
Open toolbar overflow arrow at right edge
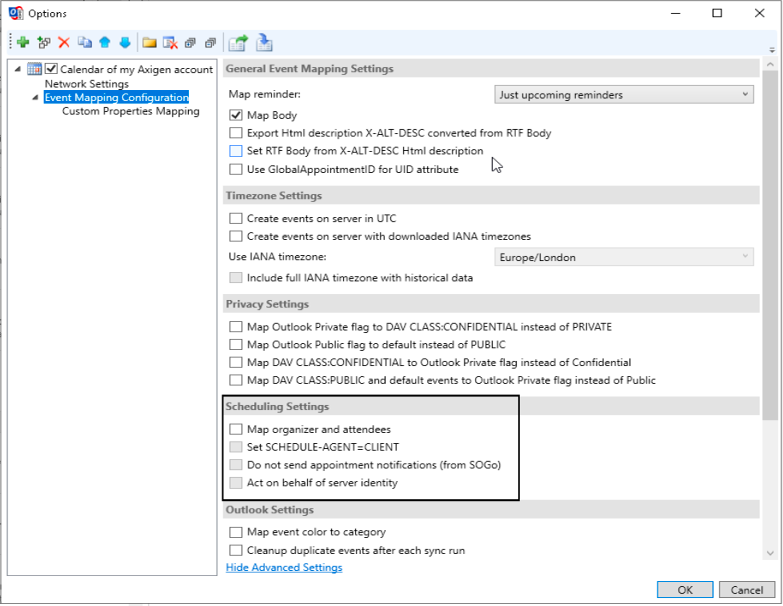click(x=772, y=50)
